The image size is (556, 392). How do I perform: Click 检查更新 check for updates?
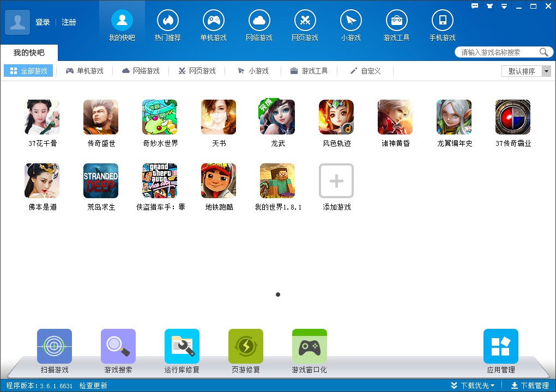coord(93,385)
